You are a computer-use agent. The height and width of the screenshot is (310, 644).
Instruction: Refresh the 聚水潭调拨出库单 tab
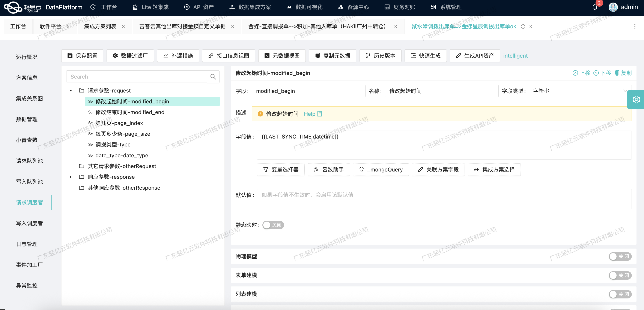click(x=523, y=27)
